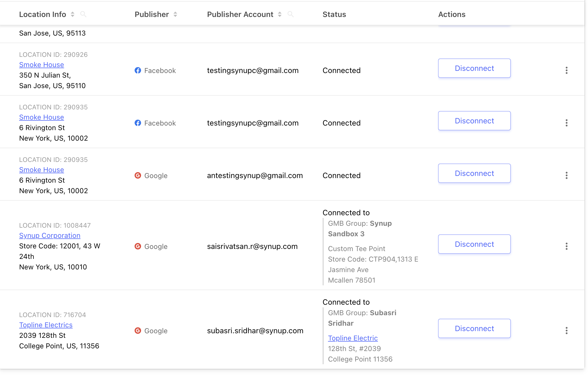
Task: Click Location Info column header
Action: click(x=43, y=14)
